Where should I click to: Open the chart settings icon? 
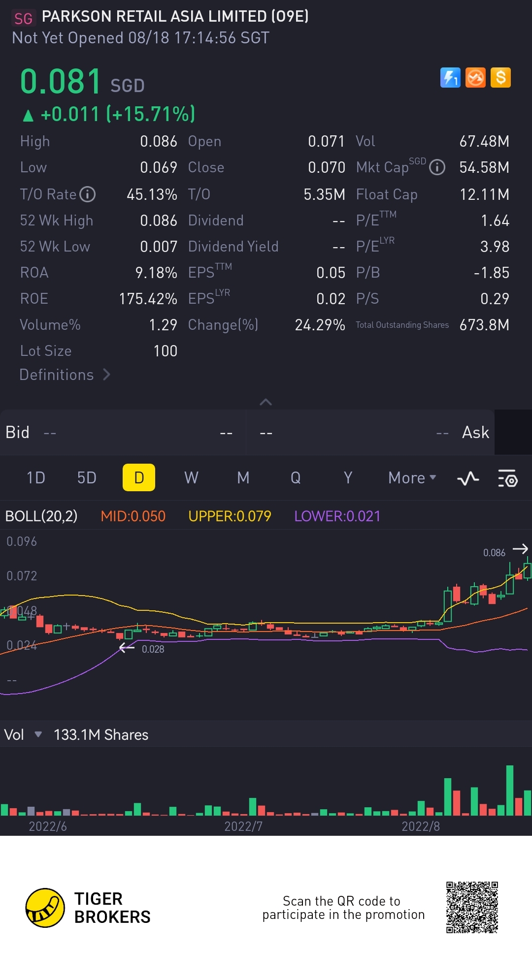pyautogui.click(x=508, y=478)
